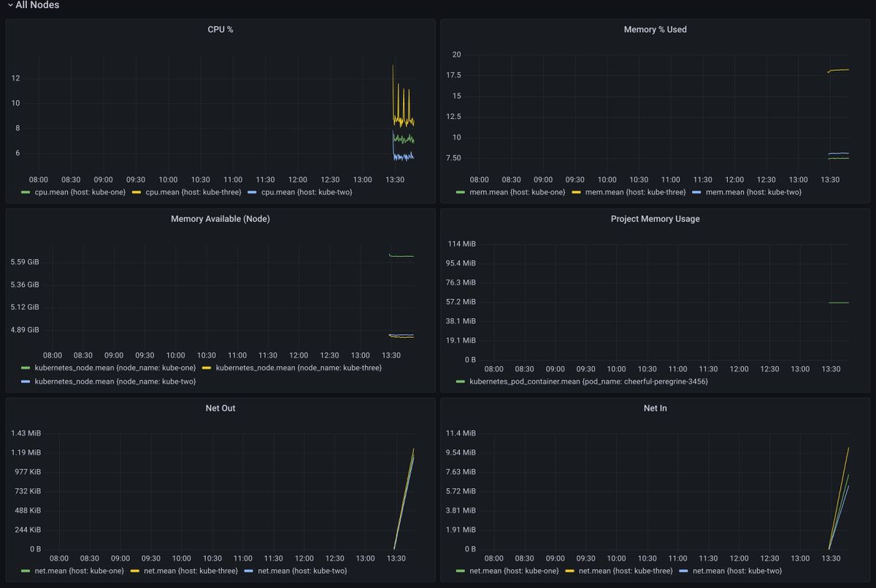Image resolution: width=876 pixels, height=588 pixels.
Task: Select kubernetes_node.mean kube-three legend entry
Action: pos(298,368)
